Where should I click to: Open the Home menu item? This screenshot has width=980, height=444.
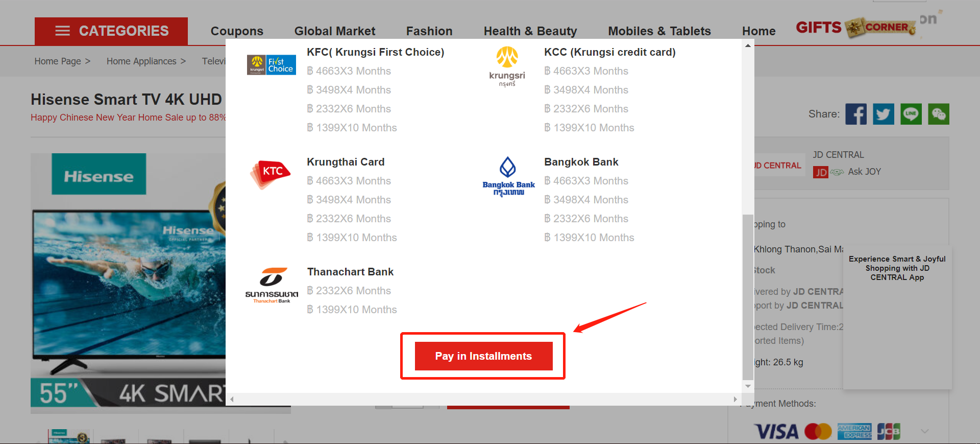point(758,31)
